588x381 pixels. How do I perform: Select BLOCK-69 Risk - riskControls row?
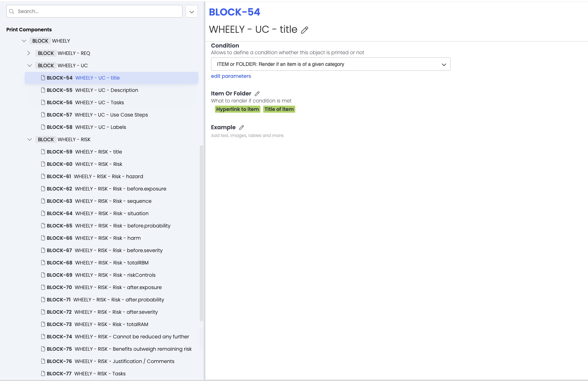pos(112,275)
